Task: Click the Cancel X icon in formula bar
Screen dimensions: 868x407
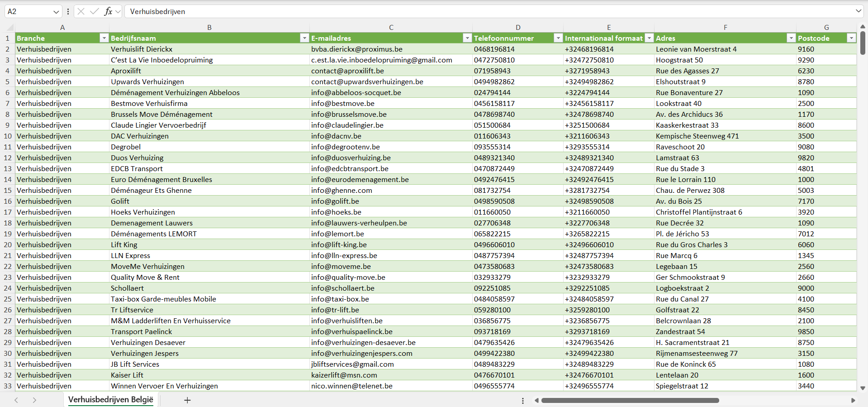Action: (81, 11)
